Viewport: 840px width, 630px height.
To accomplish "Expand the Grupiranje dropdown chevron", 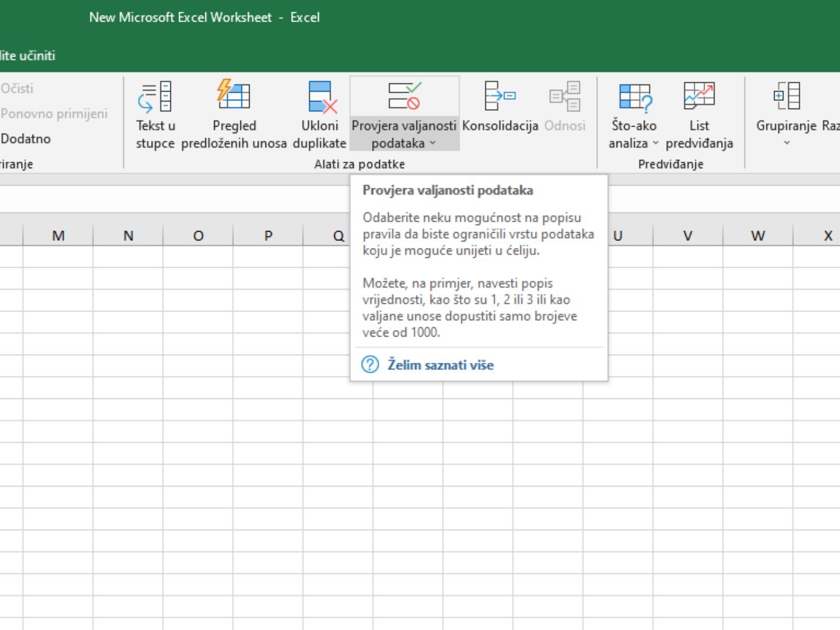I will (786, 143).
